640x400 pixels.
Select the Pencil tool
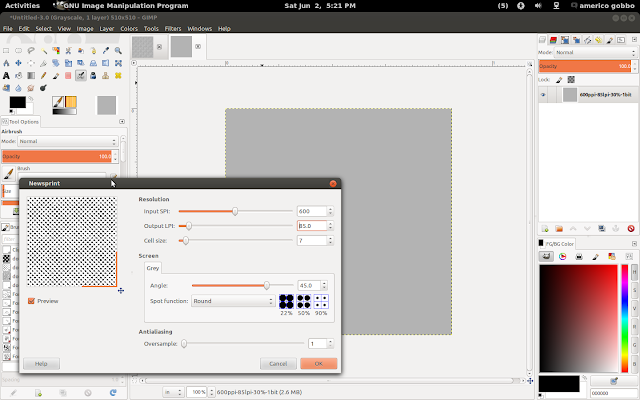pos(43,76)
